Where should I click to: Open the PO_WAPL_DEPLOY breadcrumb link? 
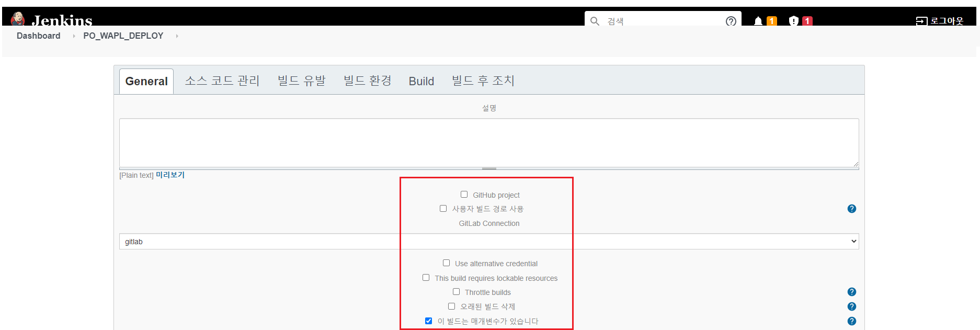pos(123,36)
